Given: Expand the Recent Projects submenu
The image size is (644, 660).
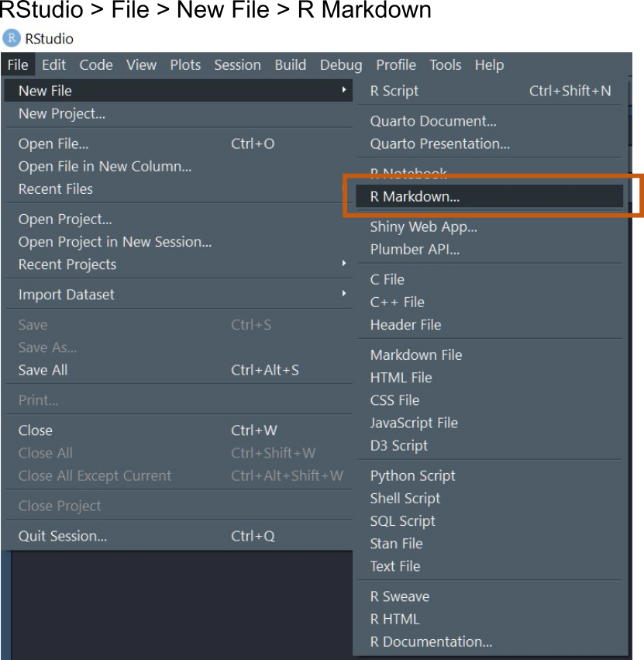Looking at the screenshot, I should click(178, 264).
